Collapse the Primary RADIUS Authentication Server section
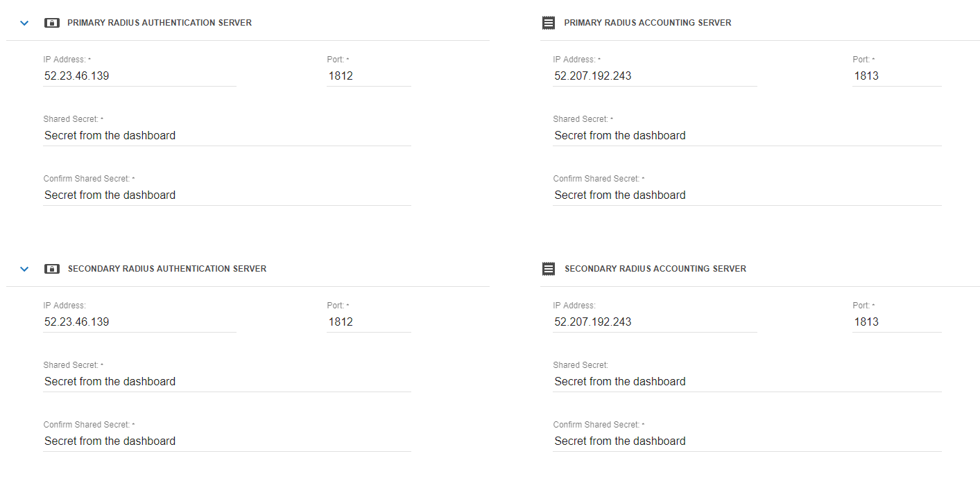This screenshot has width=980, height=492. (25, 23)
